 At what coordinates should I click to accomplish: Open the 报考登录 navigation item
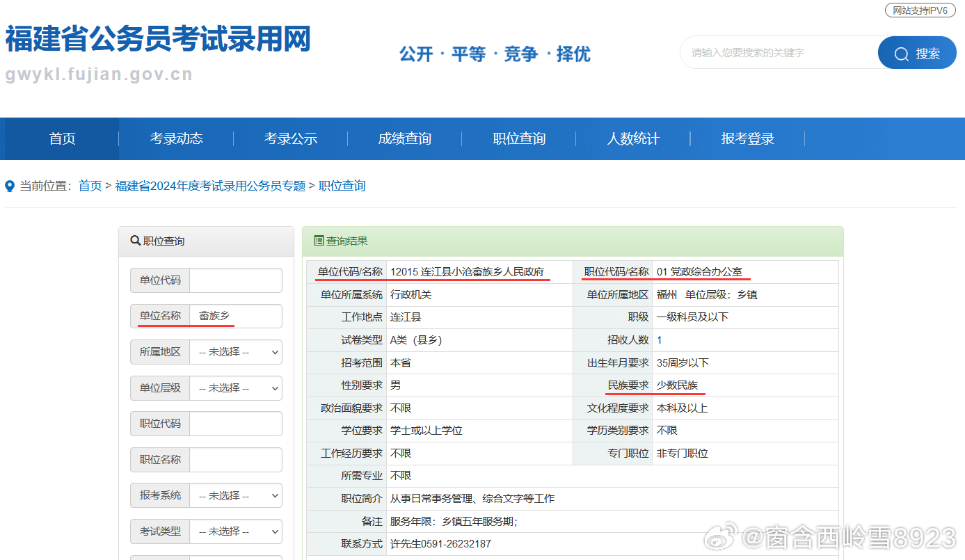pyautogui.click(x=747, y=138)
